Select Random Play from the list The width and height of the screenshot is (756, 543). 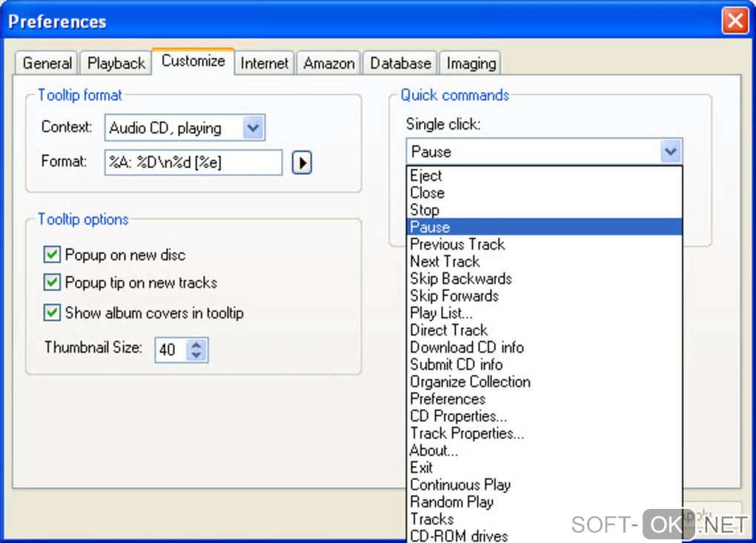click(451, 502)
